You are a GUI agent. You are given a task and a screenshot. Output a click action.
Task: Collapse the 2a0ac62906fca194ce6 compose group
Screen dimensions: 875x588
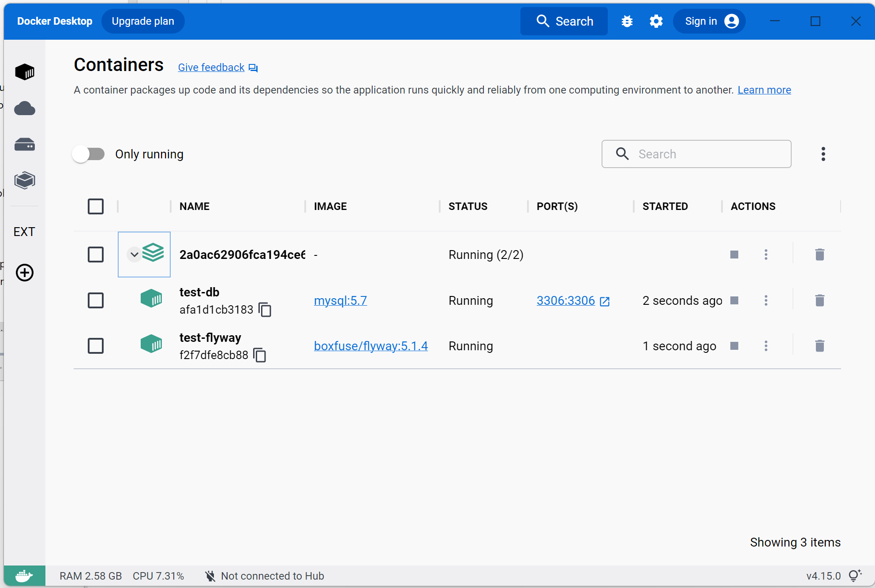135,255
